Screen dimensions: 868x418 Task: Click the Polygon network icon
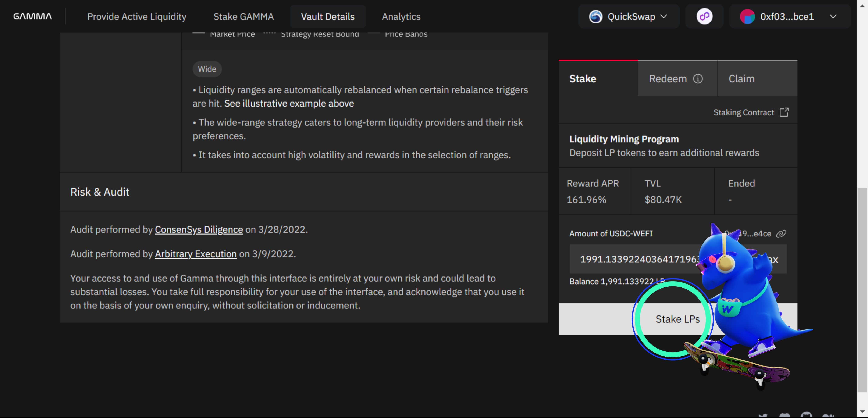704,16
